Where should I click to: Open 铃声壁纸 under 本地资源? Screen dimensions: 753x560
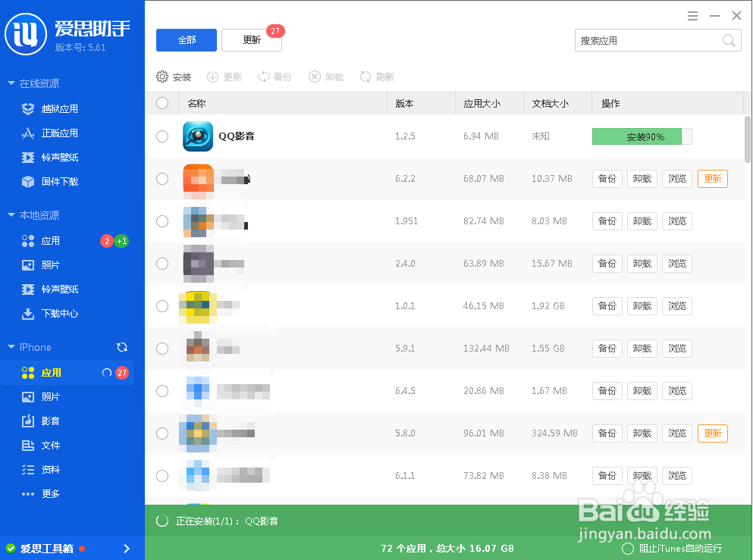50,289
